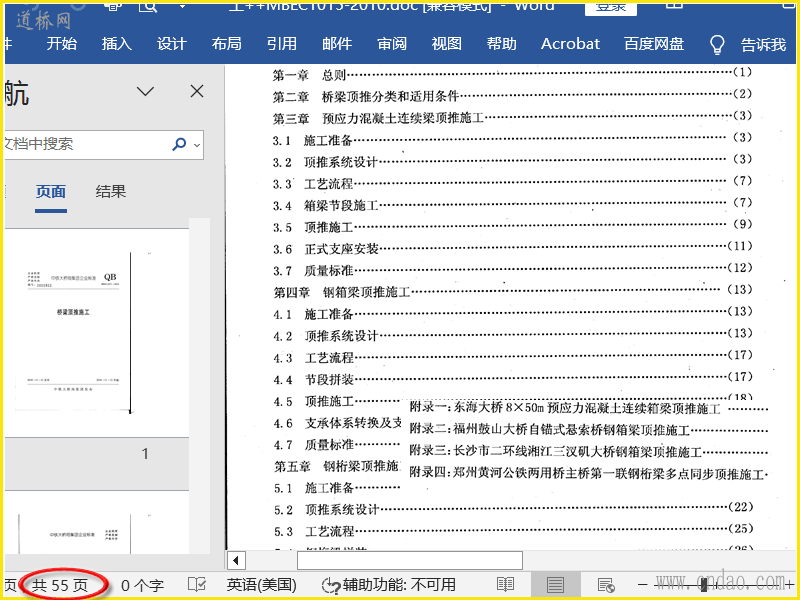800x600 pixels.
Task: Click the accessibility checker status
Action: pos(388,584)
